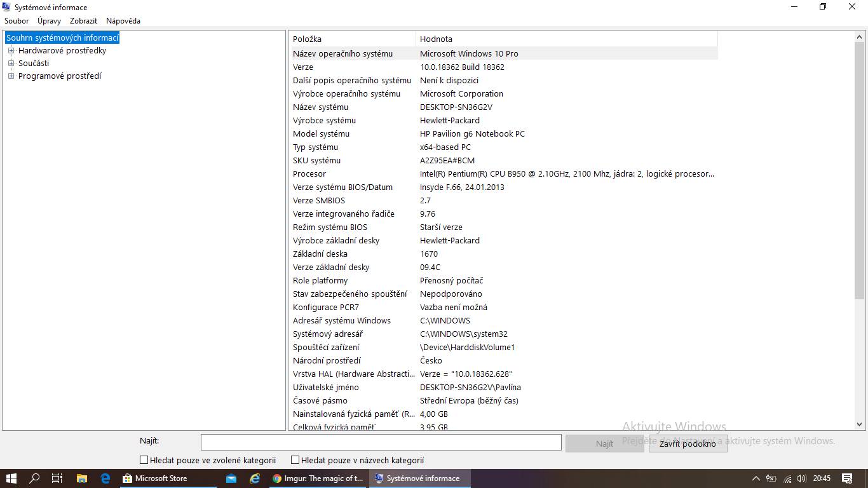Select the Spouštěcí zařízení row
The width and height of the screenshot is (868, 488).
(x=504, y=348)
